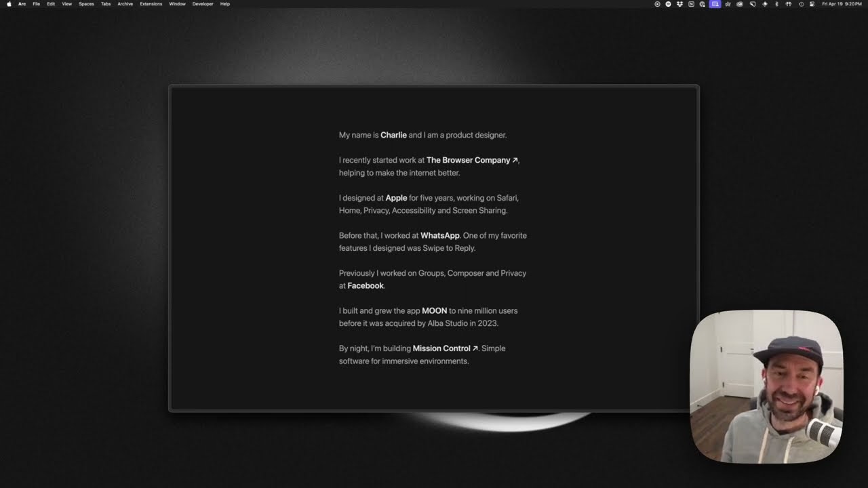This screenshot has width=868, height=488.
Task: Click the bold word WhatsApp
Action: click(x=440, y=236)
